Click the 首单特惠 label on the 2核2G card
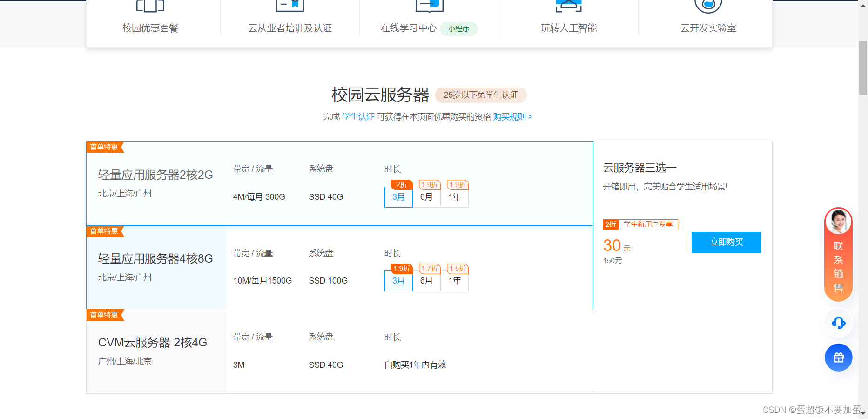Screen dimensions: 868x419 105,147
